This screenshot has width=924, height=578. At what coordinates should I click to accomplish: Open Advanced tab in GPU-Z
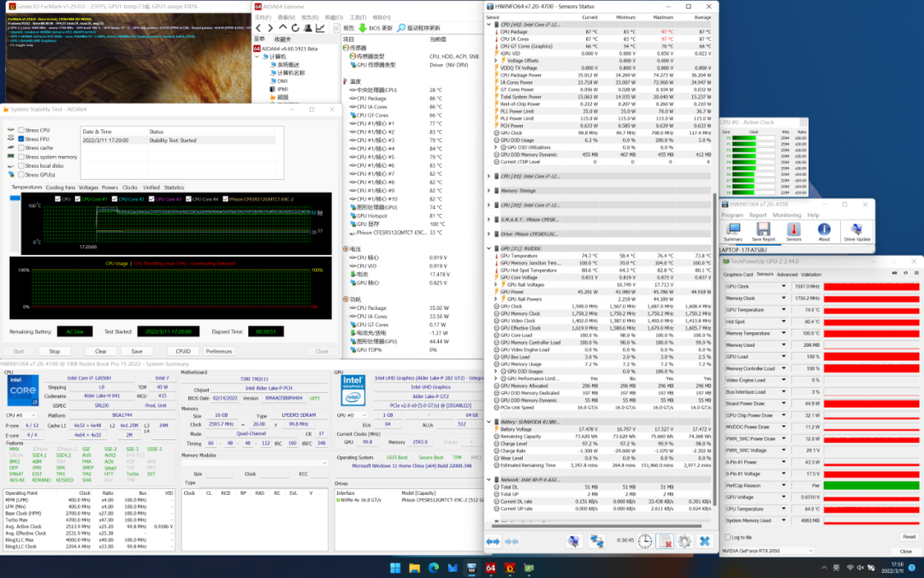point(787,274)
